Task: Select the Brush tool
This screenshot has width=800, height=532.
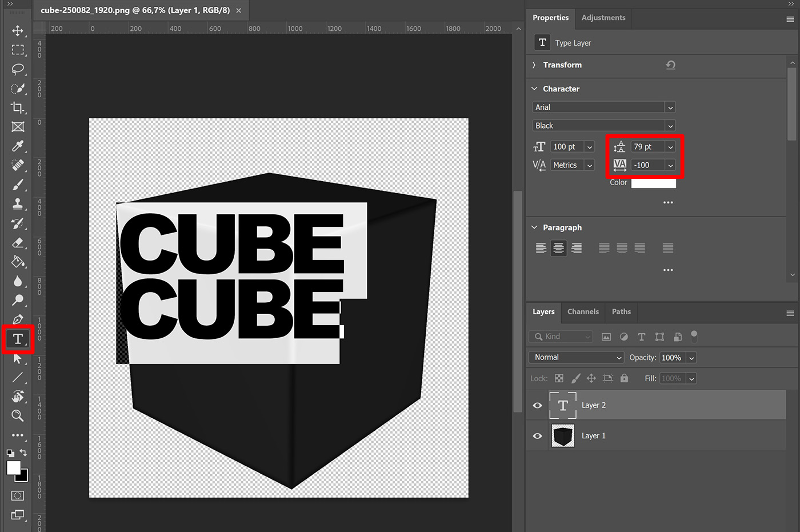Action: click(x=18, y=185)
